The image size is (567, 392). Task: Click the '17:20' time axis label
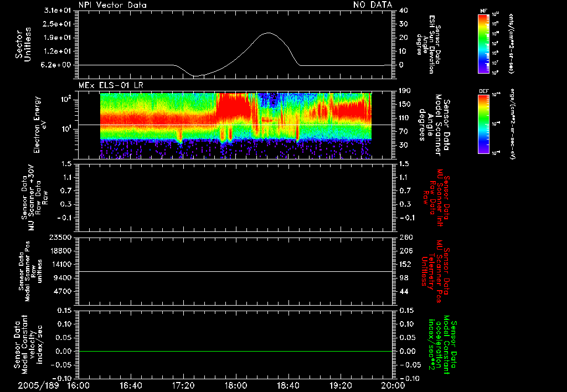183,385
